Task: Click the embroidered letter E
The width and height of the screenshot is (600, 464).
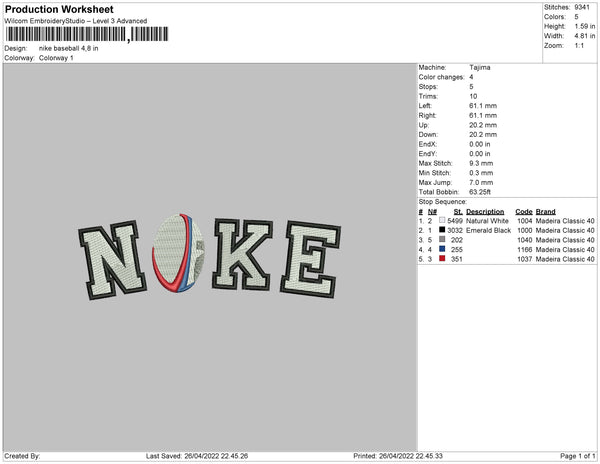Action: coord(310,259)
